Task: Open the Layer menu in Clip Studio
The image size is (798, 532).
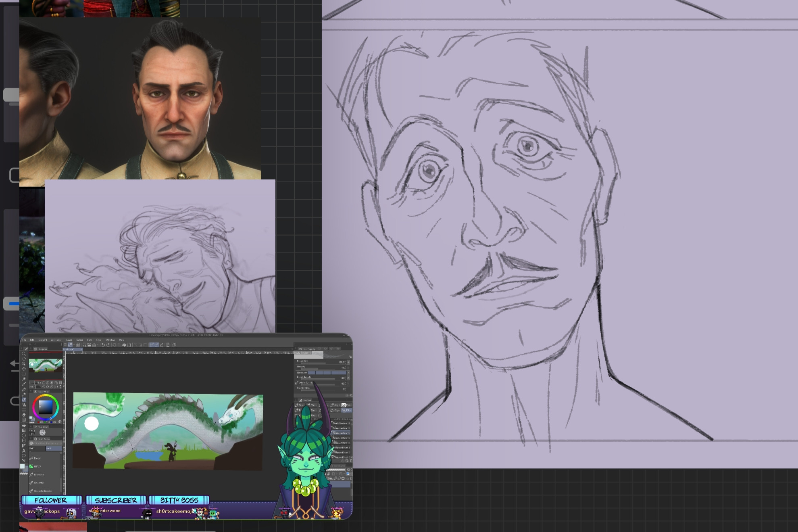Action: 69,340
